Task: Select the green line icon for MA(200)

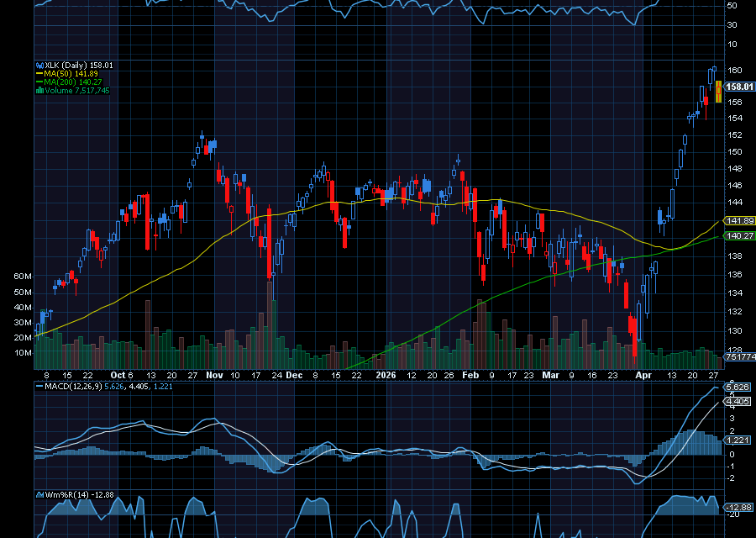Action: 39,81
